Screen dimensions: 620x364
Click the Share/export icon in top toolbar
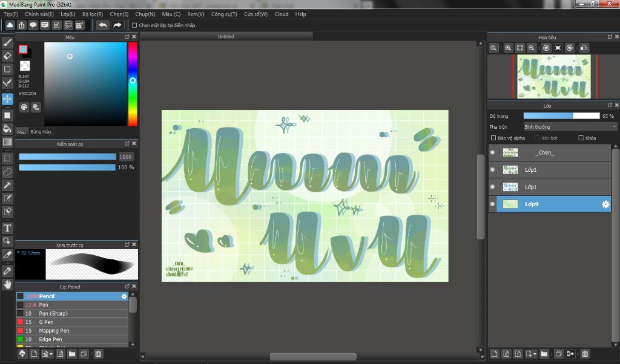tap(21, 25)
